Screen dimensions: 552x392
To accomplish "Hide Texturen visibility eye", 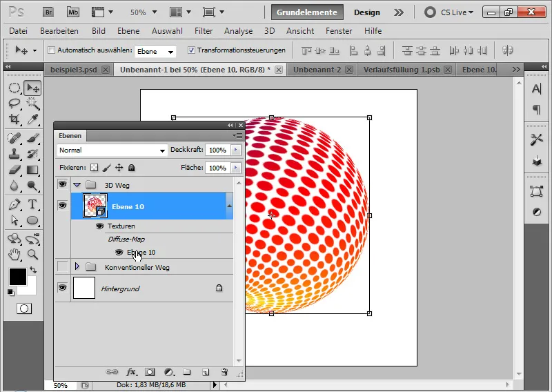I will (x=99, y=226).
